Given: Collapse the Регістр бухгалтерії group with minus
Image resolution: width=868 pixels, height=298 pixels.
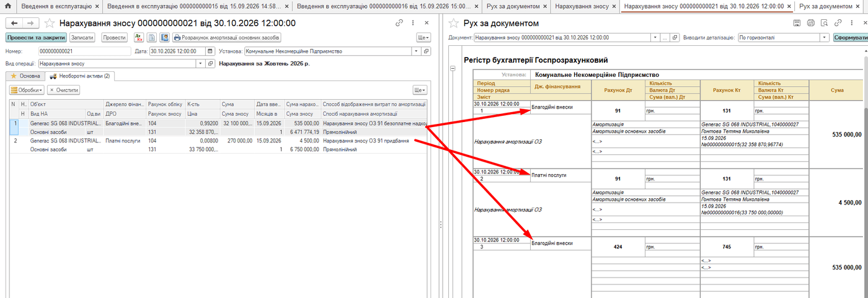Looking at the screenshot, I should [x=452, y=68].
